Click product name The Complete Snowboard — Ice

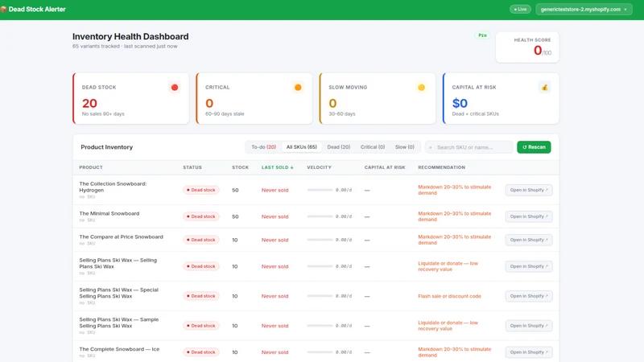coord(119,349)
